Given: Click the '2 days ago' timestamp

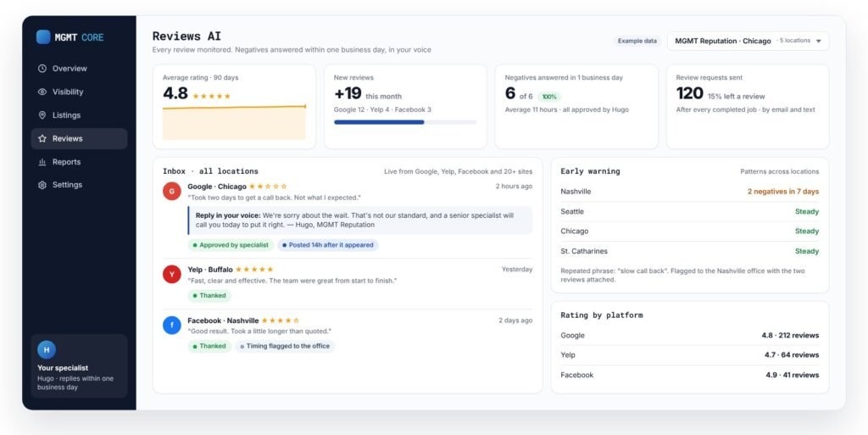Looking at the screenshot, I should 515,321.
